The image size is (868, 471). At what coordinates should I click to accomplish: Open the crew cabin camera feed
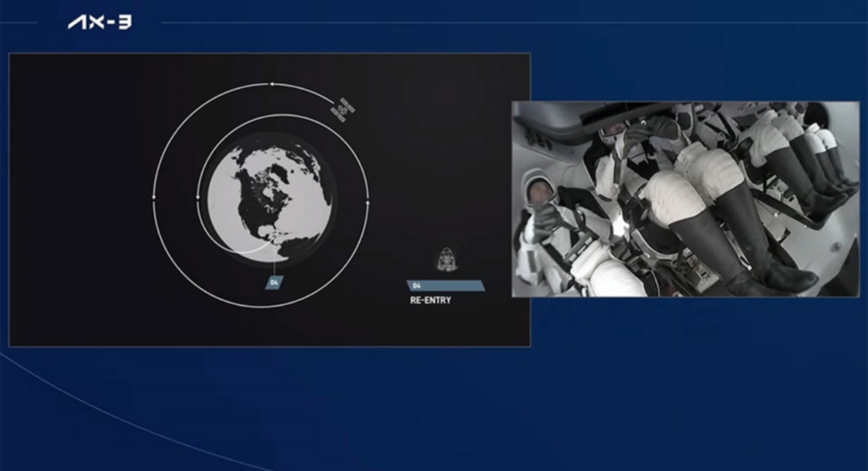tap(684, 199)
